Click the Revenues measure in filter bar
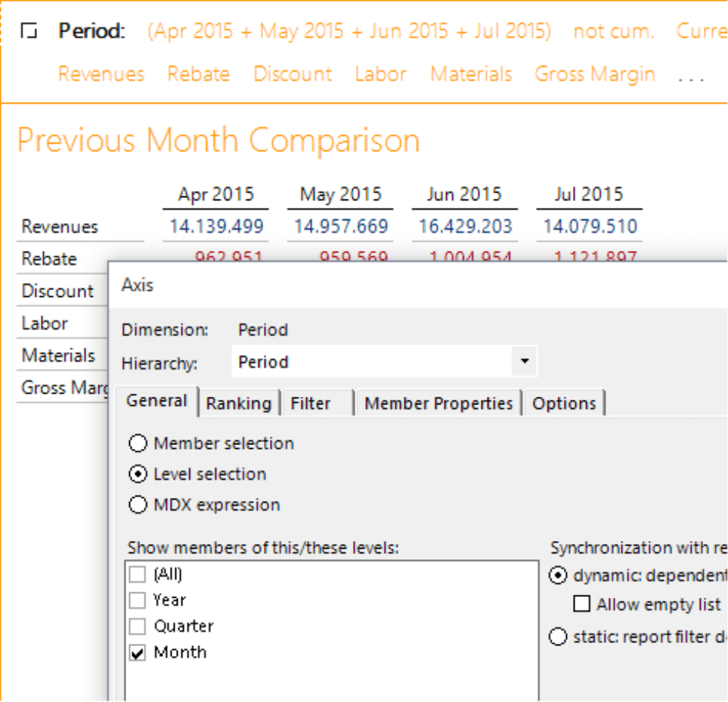 (x=101, y=74)
